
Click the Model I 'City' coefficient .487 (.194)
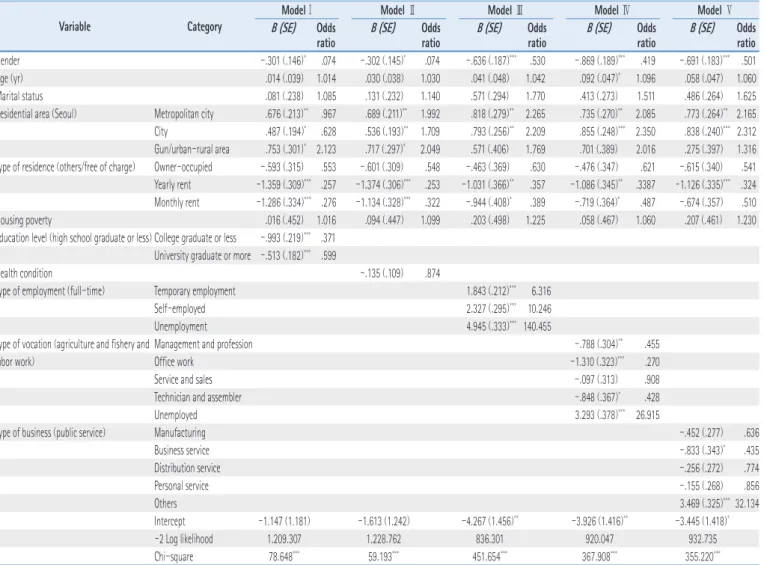click(x=286, y=132)
